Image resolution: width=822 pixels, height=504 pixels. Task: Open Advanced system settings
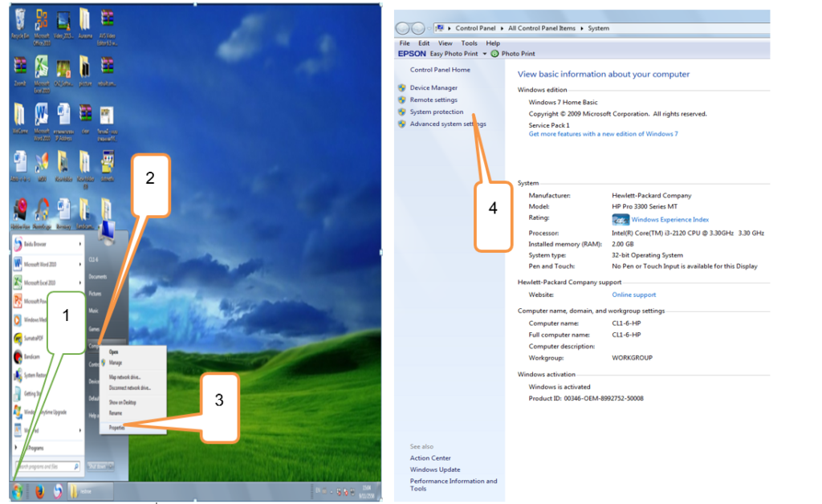point(447,124)
